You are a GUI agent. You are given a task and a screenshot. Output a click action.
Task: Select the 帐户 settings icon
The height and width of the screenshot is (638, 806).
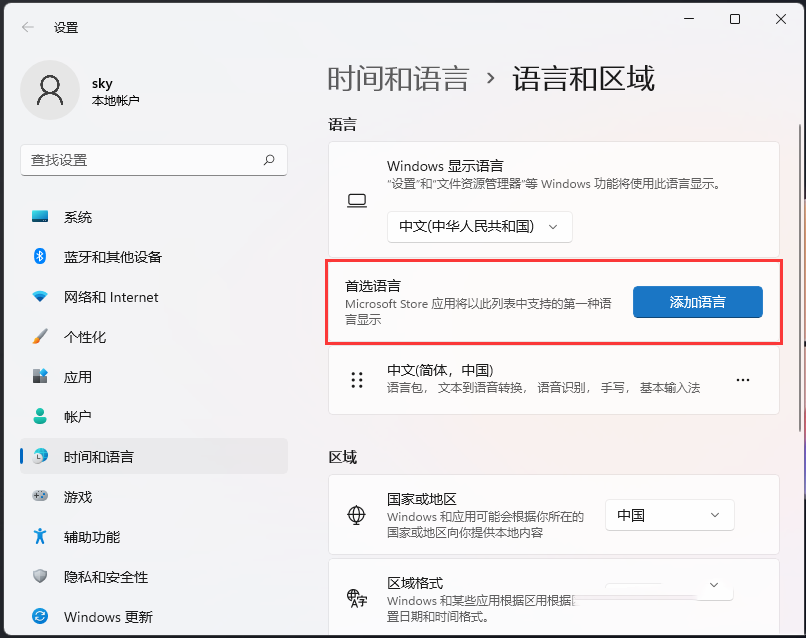click(38, 416)
